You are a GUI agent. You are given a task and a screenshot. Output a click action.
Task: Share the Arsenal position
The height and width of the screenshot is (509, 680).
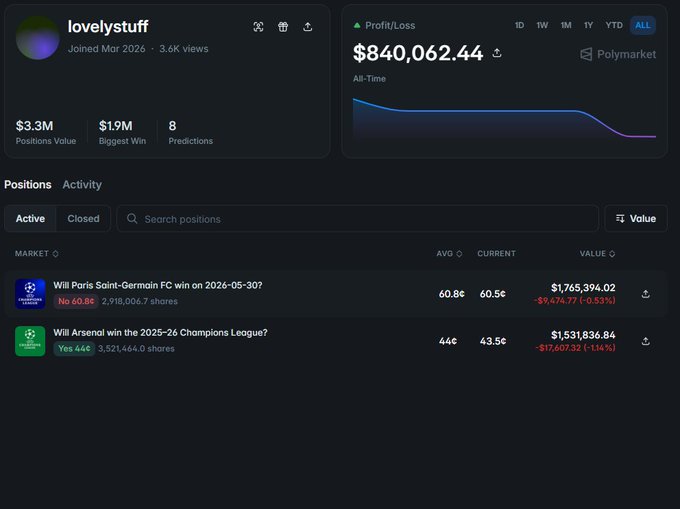pos(645,341)
